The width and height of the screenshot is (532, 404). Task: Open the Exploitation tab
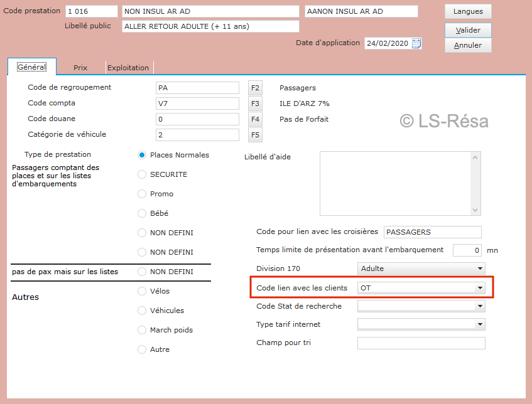click(128, 67)
